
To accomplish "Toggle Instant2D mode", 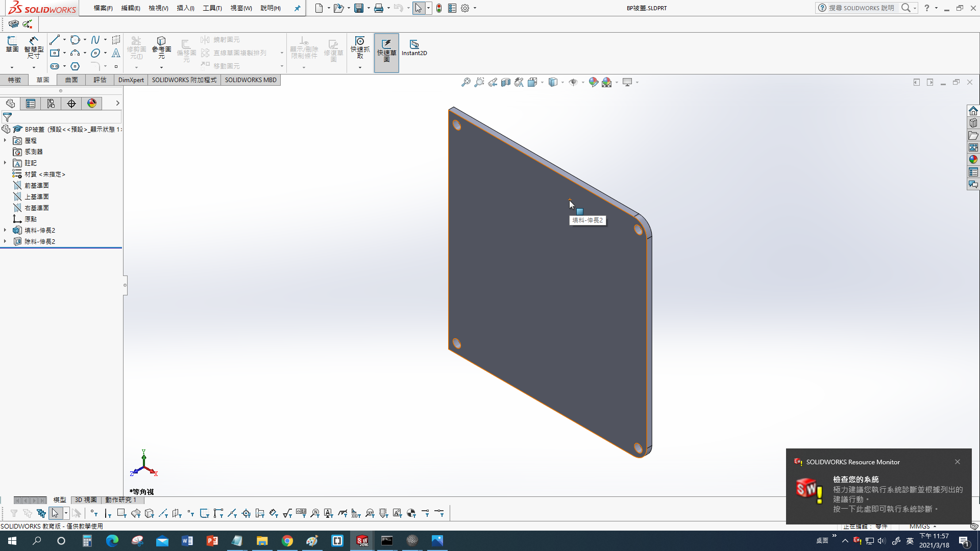I will click(x=414, y=47).
